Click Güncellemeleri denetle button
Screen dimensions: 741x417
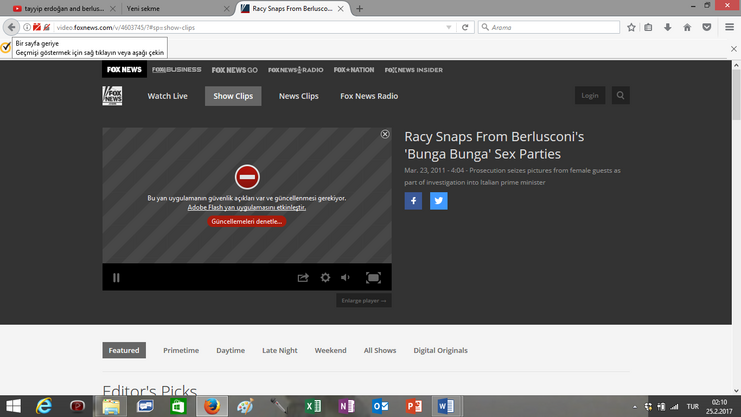point(247,221)
